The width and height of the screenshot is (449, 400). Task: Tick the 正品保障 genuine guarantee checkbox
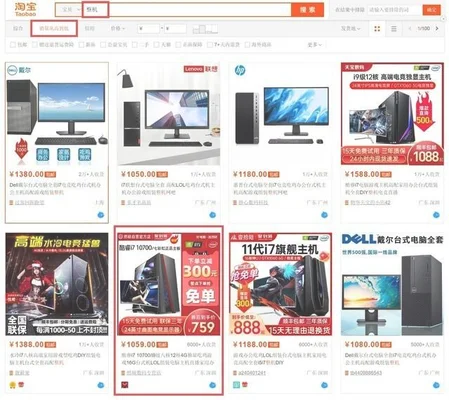coord(178,45)
